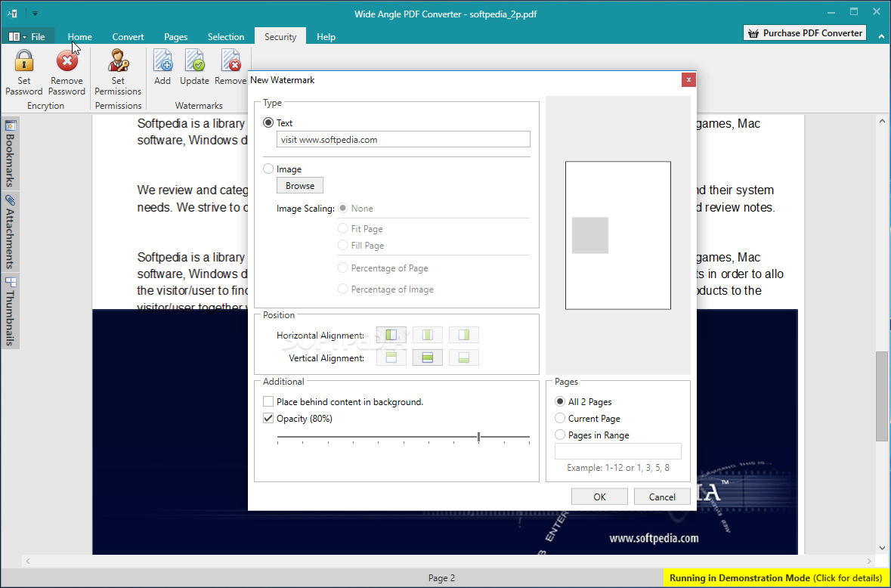Select the Text watermark type

click(x=268, y=122)
